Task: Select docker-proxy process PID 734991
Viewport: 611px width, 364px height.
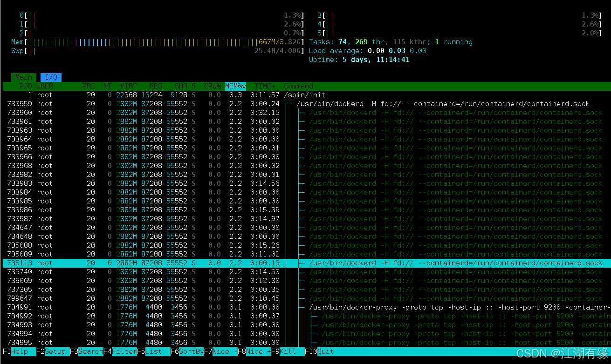Action: pos(306,307)
